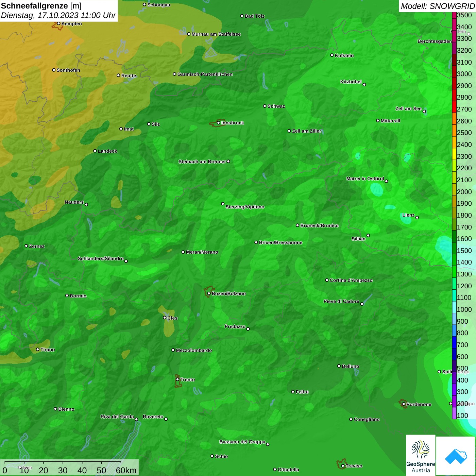The image size is (476, 476).
Task: Click the date "Dienstag, 17.10.2023 11:00 Uhr"
Action: click(58, 15)
